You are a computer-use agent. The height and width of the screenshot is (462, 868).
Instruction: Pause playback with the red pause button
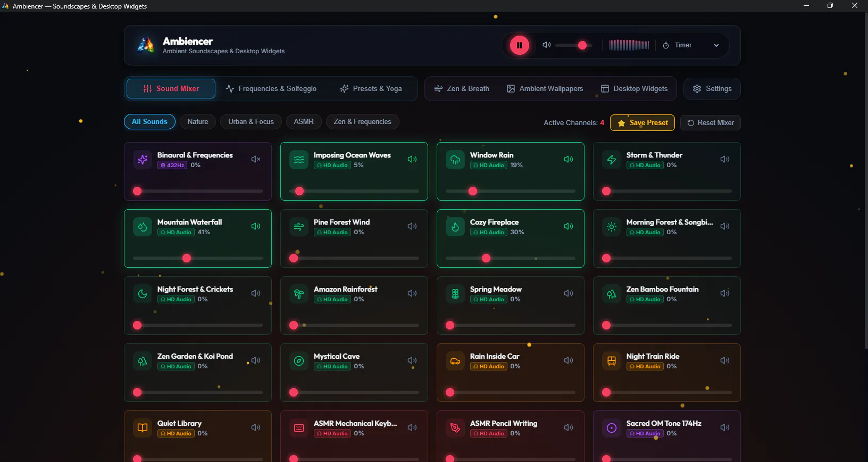click(520, 45)
